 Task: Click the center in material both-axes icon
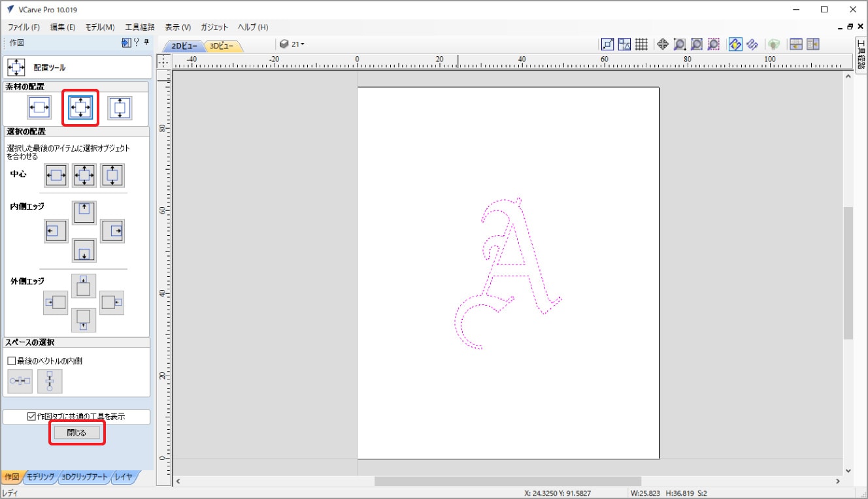pyautogui.click(x=80, y=107)
